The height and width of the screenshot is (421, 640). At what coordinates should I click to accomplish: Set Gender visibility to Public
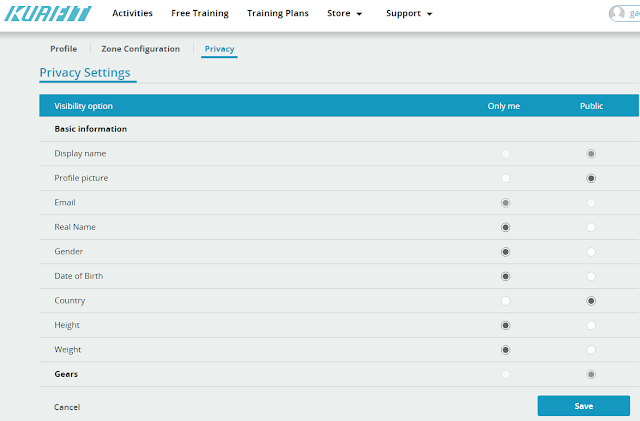pos(591,252)
